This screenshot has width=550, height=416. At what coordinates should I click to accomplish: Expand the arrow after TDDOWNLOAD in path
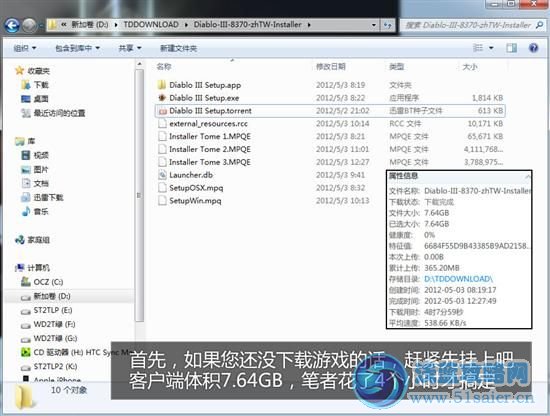click(x=186, y=25)
